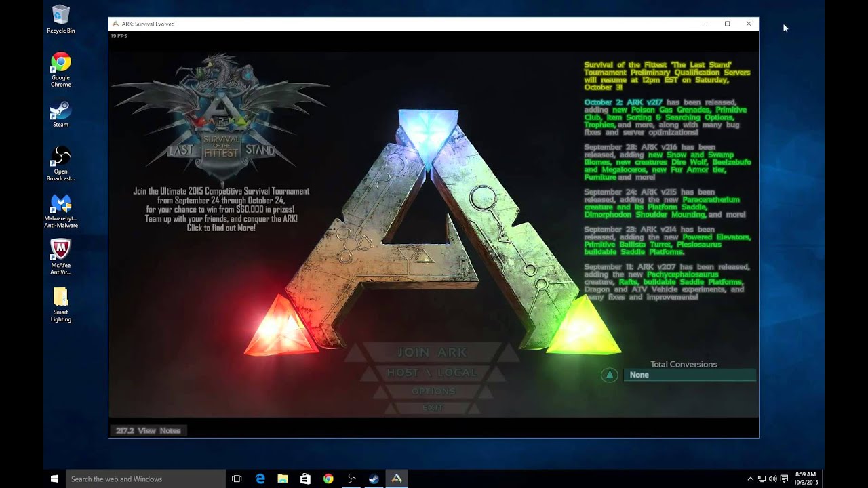Image resolution: width=868 pixels, height=488 pixels.
Task: Select HOST \ LOCAL menu option
Action: point(432,373)
